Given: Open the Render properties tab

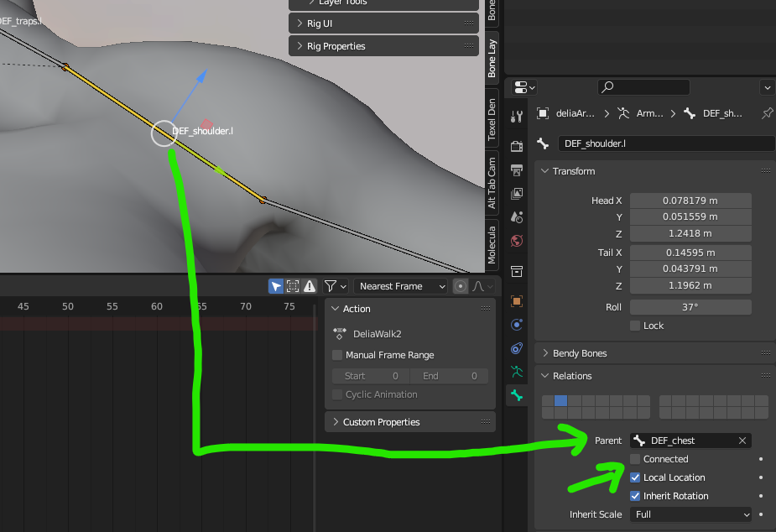Looking at the screenshot, I should (x=517, y=145).
